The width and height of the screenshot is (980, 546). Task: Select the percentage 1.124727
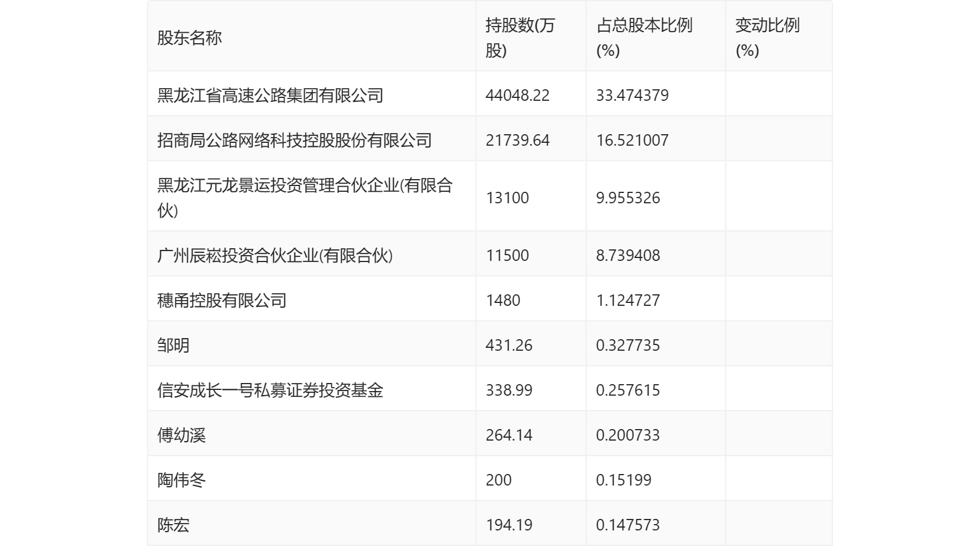628,300
